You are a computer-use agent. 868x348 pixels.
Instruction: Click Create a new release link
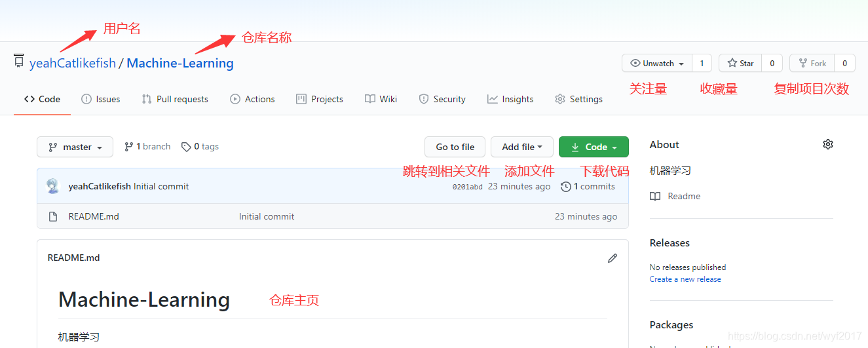[685, 279]
